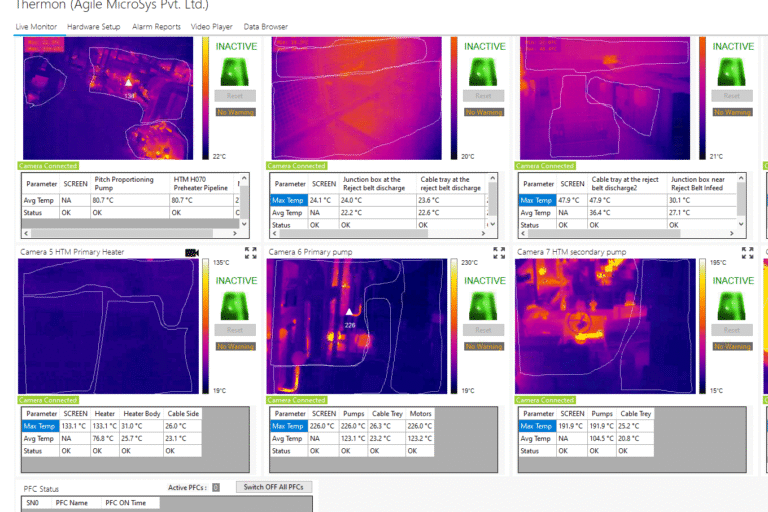Click Camera 5 HTM Primary Heater thermal image
Image resolution: width=768 pixels, height=512 pixels.
pos(108,326)
